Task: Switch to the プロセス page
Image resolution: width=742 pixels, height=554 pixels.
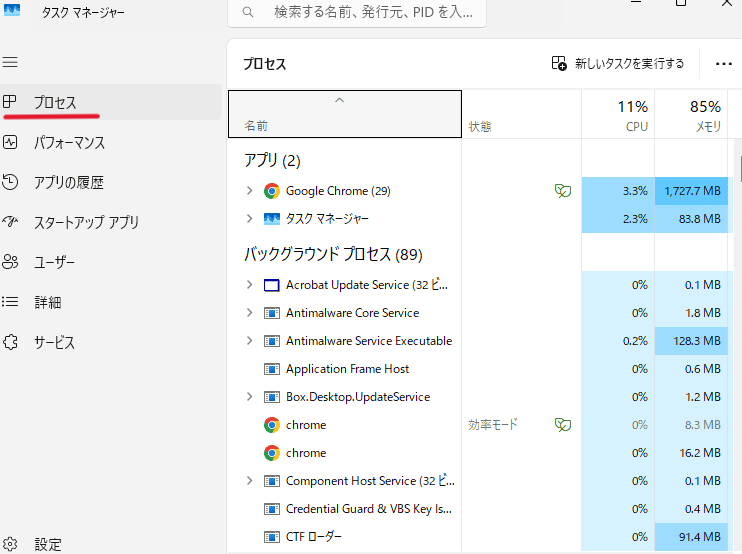Action: click(111, 102)
